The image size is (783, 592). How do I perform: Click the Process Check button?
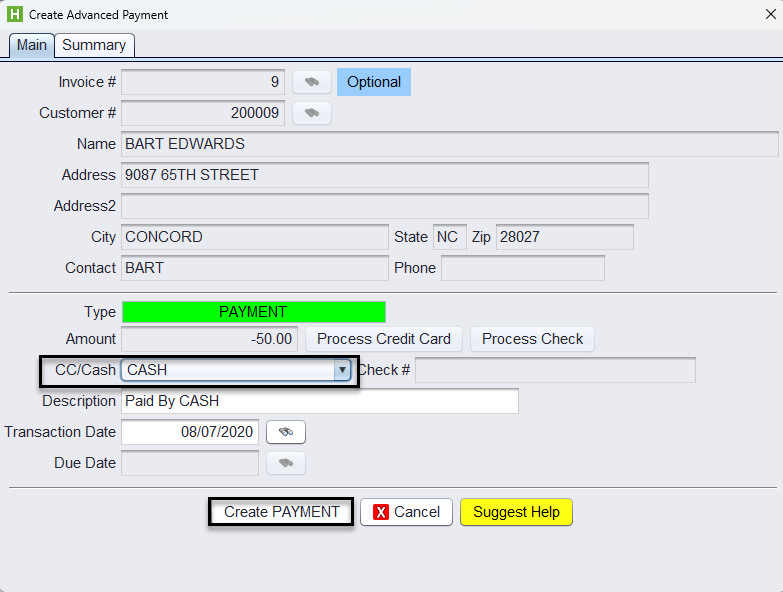(x=532, y=339)
